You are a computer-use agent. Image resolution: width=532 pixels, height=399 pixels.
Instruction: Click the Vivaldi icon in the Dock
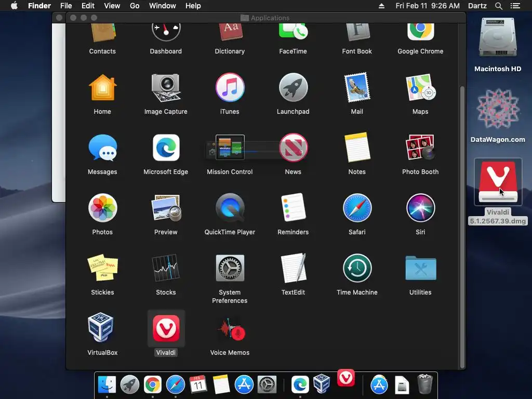345,378
